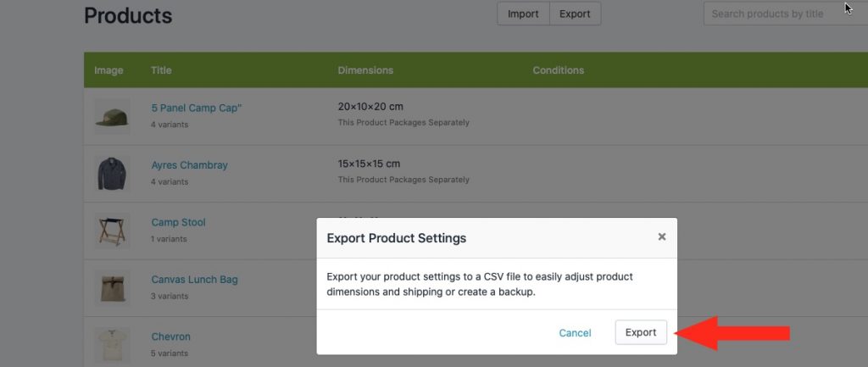
Task: Click the Conditions column header
Action: 558,70
